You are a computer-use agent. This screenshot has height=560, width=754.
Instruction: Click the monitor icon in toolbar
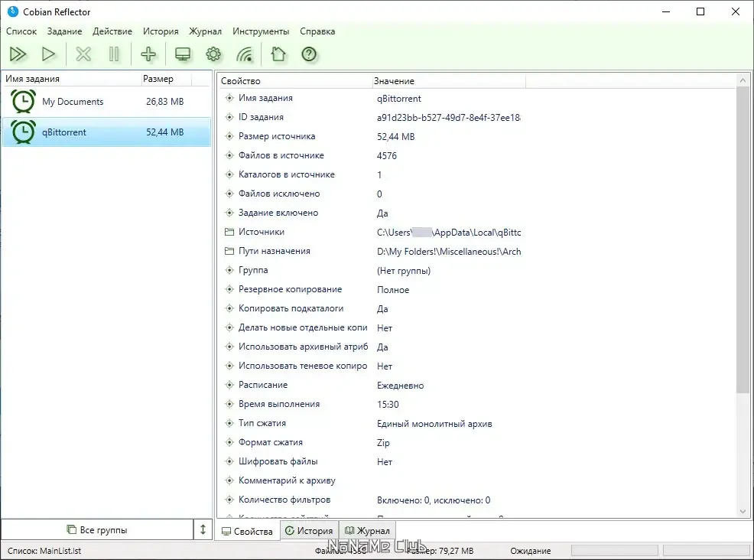pos(183,54)
